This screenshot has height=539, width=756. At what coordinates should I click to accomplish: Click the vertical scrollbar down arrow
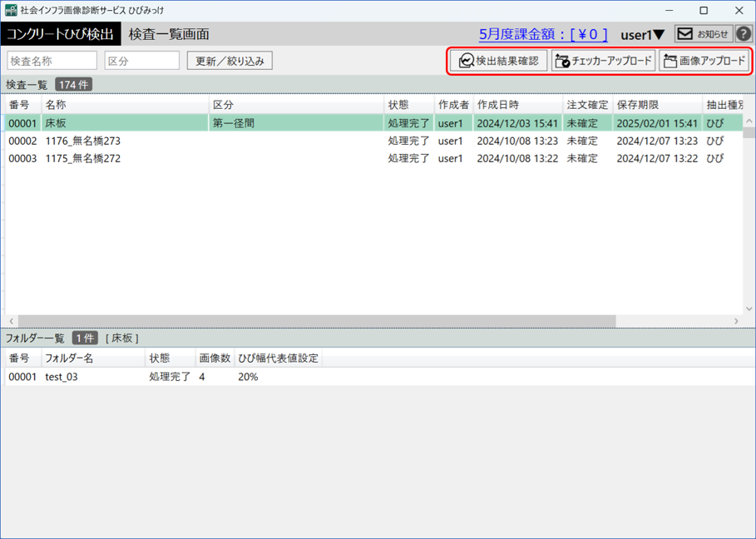tap(749, 309)
